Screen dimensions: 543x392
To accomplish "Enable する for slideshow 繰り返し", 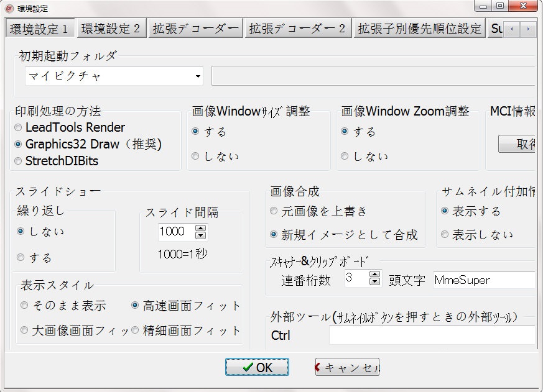I will pos(21,257).
